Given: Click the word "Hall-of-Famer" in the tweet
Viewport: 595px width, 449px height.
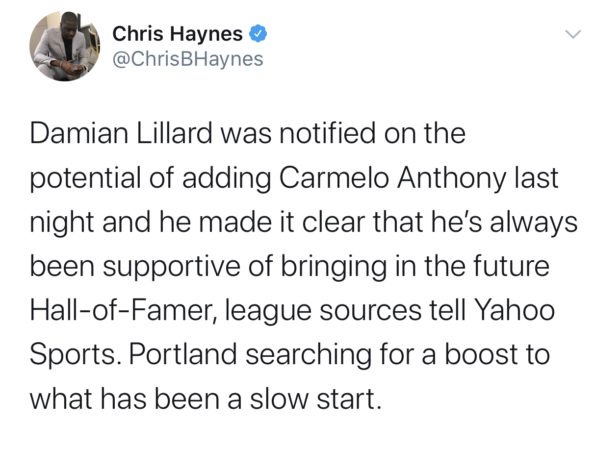Looking at the screenshot, I should point(123,311).
